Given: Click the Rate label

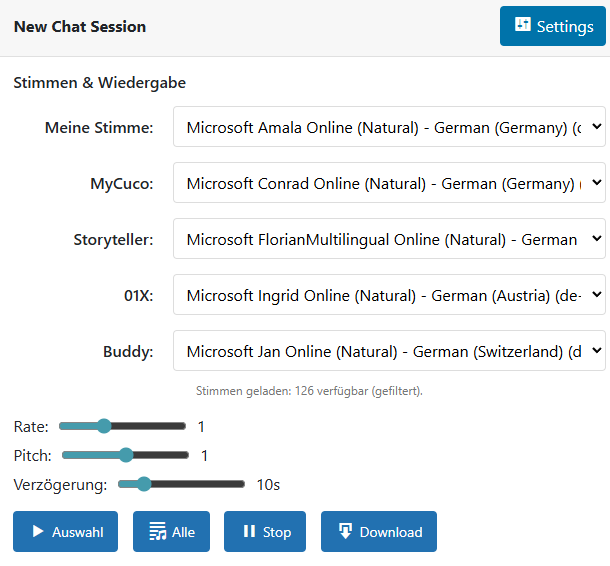Looking at the screenshot, I should point(31,427).
